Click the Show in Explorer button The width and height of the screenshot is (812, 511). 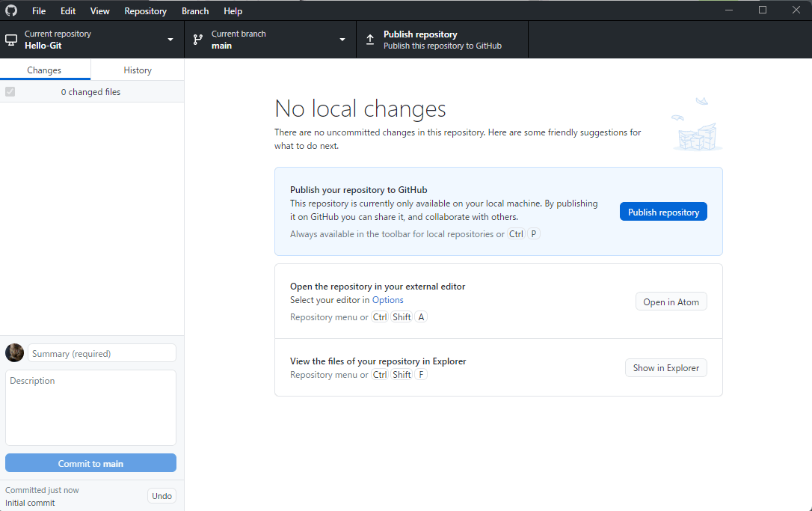pyautogui.click(x=665, y=368)
